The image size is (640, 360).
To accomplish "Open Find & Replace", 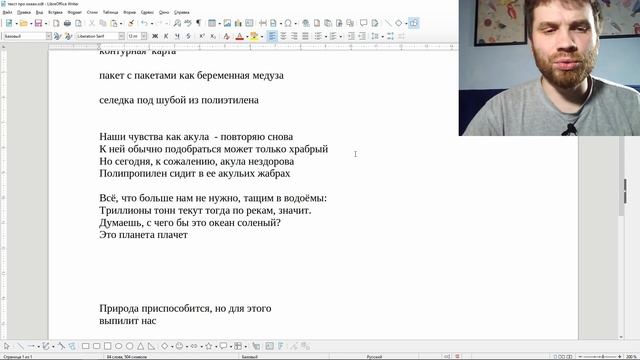I will pos(177,23).
